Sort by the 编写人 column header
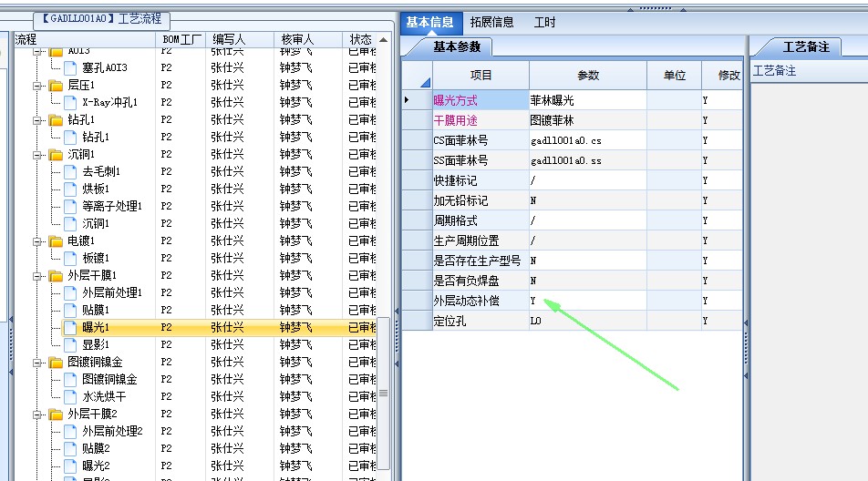This screenshot has height=481, width=868. click(x=239, y=39)
